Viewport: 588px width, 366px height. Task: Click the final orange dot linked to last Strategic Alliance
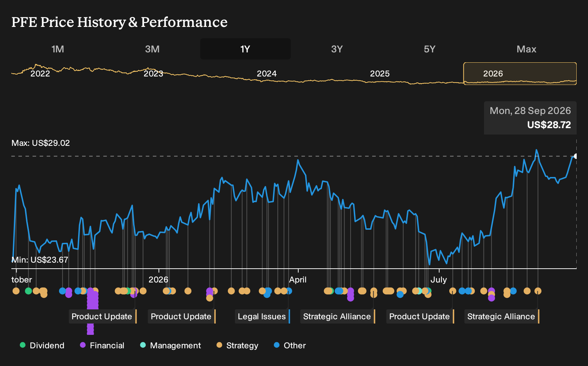click(x=538, y=291)
